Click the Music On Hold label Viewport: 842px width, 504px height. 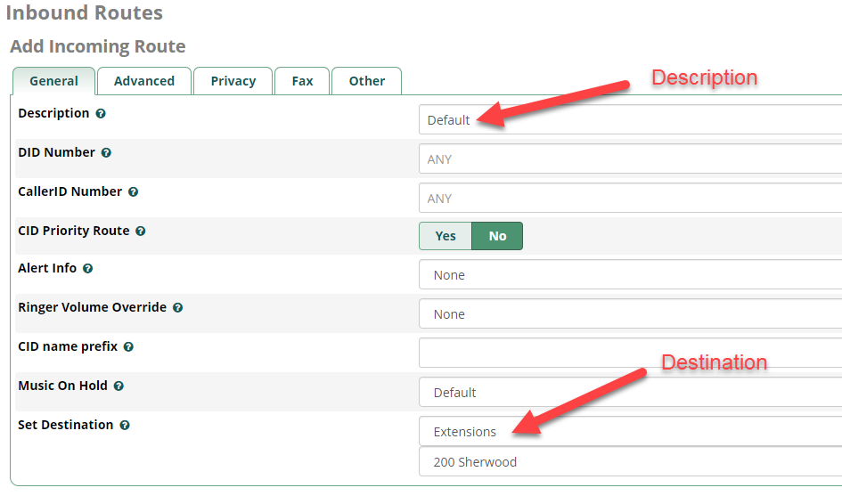(x=63, y=386)
